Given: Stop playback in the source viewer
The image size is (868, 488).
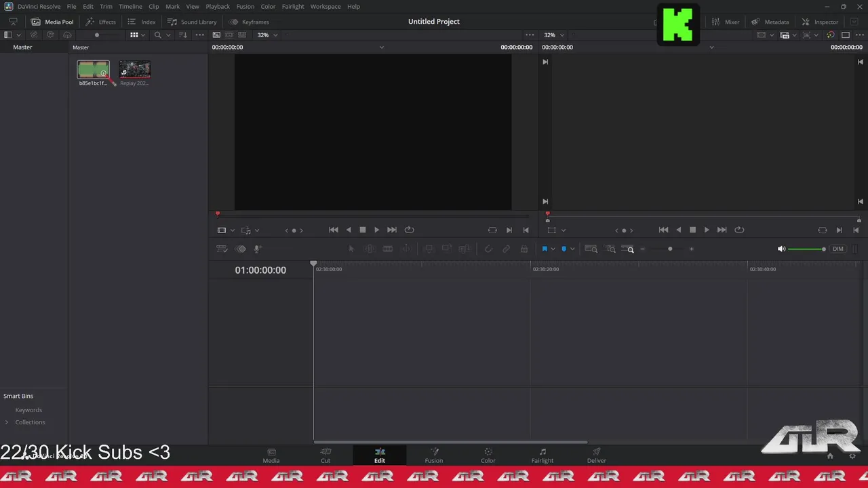Looking at the screenshot, I should point(363,230).
